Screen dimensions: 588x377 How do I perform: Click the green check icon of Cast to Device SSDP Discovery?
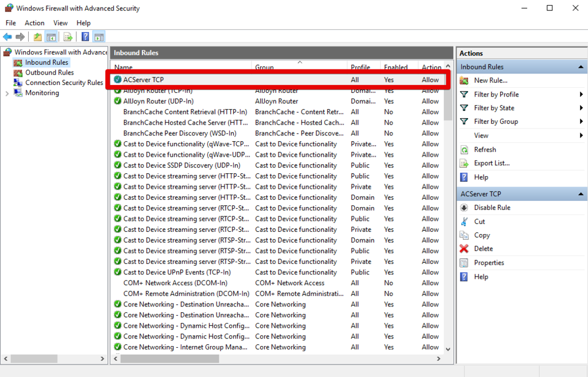(118, 165)
